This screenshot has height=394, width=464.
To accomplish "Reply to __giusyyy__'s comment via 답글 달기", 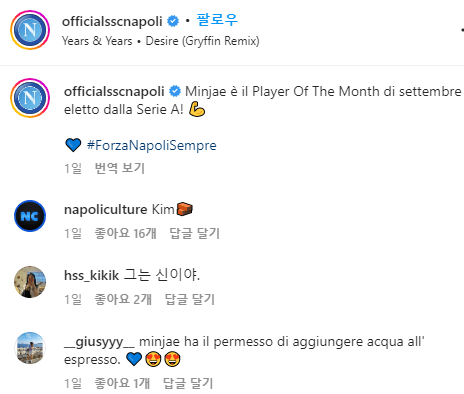I will [x=188, y=383].
